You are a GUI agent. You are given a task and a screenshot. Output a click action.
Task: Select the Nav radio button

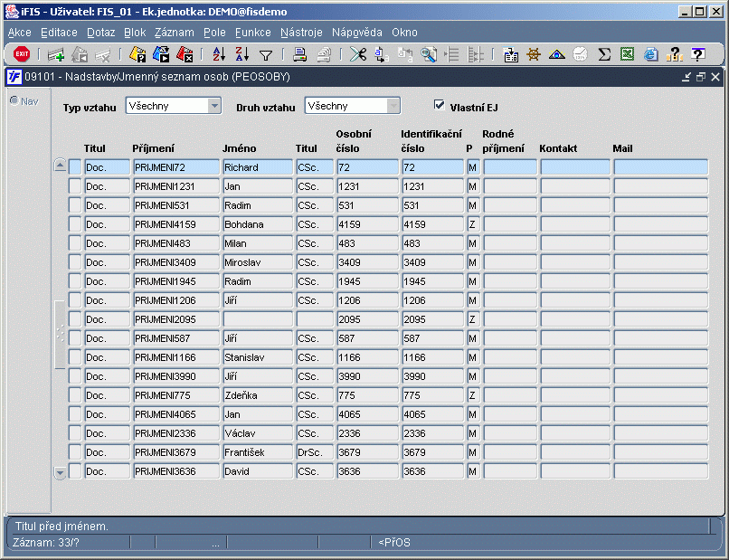[14, 100]
